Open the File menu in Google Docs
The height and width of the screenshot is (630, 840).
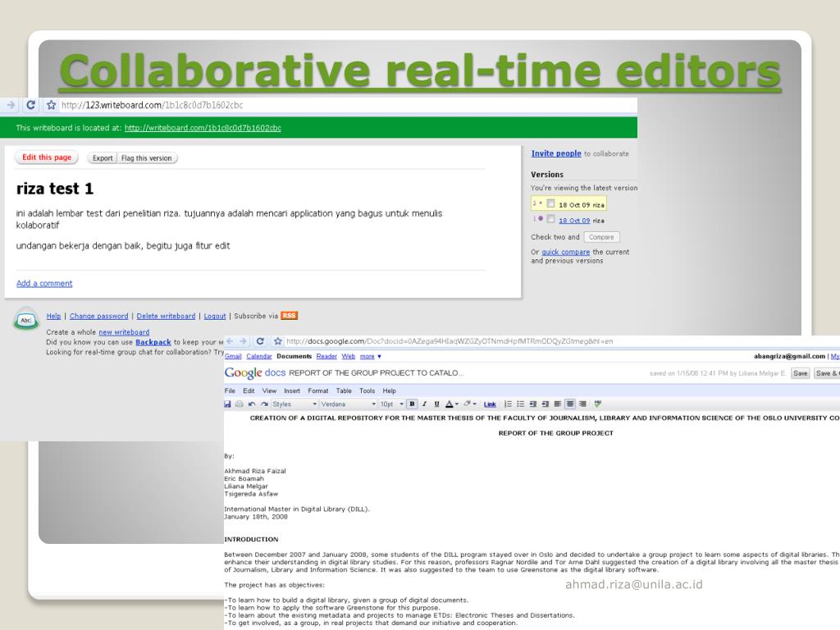(230, 390)
